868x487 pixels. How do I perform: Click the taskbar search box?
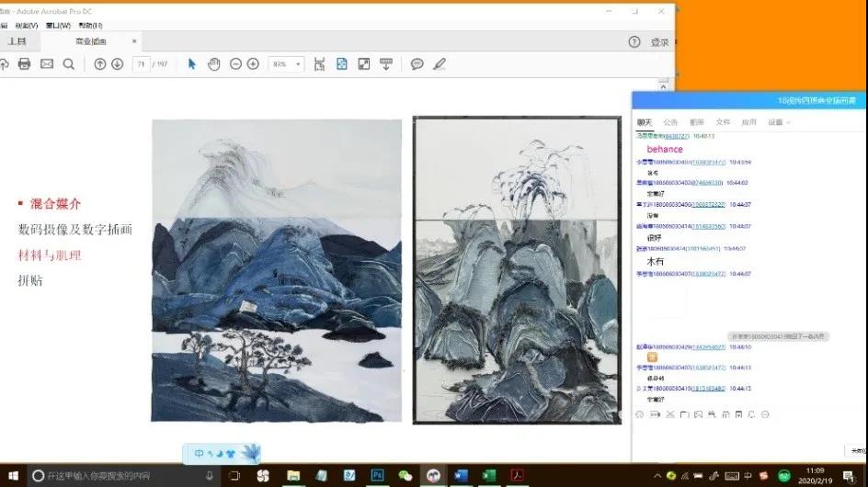pos(124,475)
